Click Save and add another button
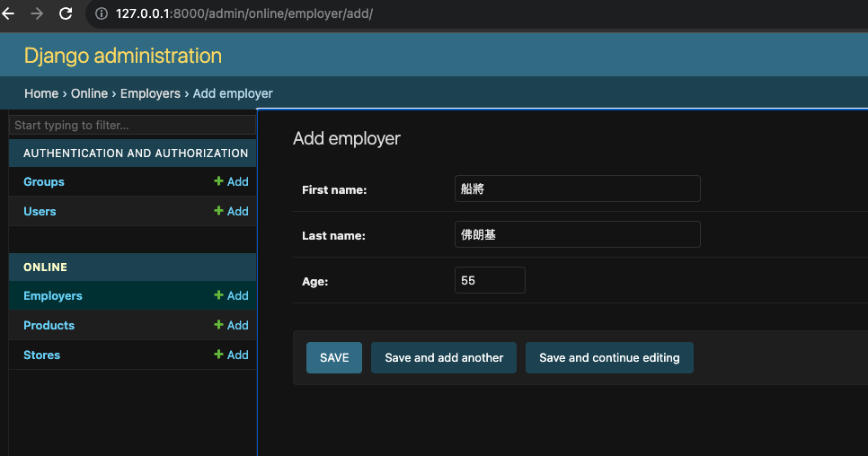Screen dimensions: 868x456 (444, 357)
